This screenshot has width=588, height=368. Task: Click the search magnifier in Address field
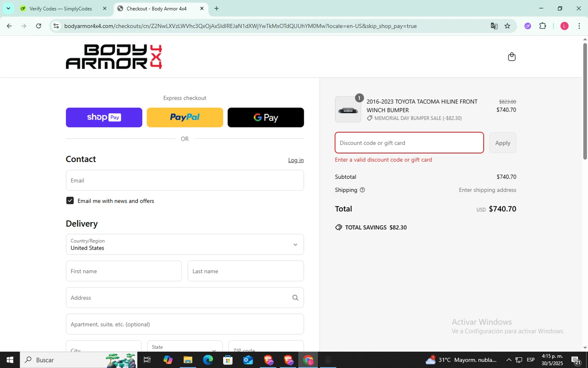click(x=295, y=298)
